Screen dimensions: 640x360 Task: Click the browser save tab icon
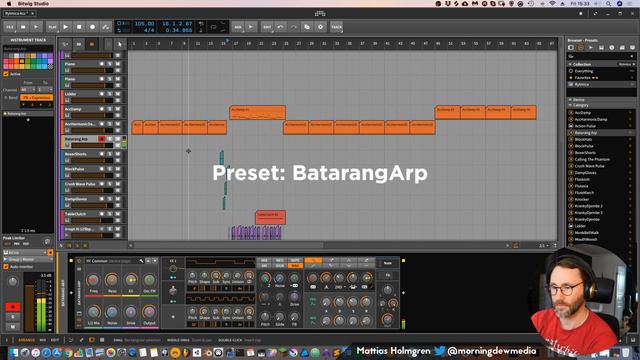coord(601,48)
